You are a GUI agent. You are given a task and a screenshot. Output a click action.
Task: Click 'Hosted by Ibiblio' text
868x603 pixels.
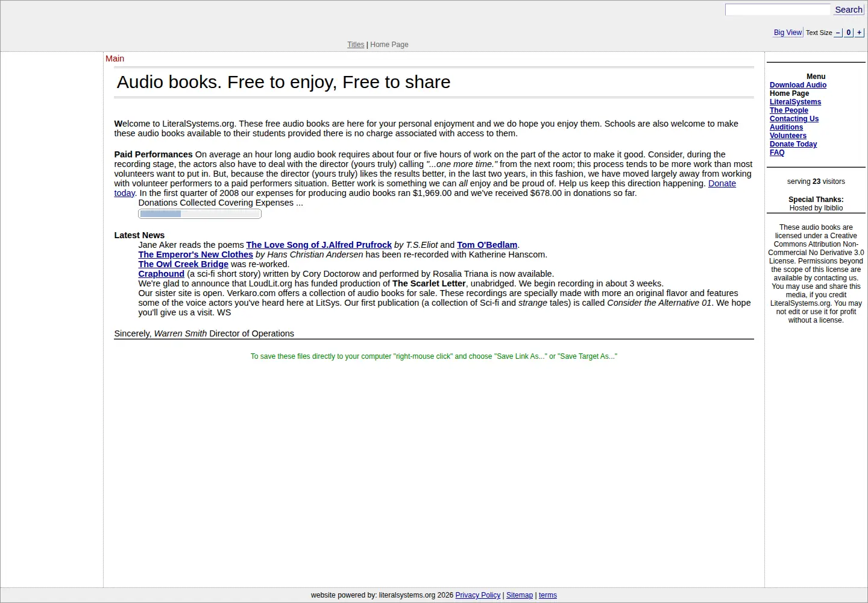(x=816, y=208)
